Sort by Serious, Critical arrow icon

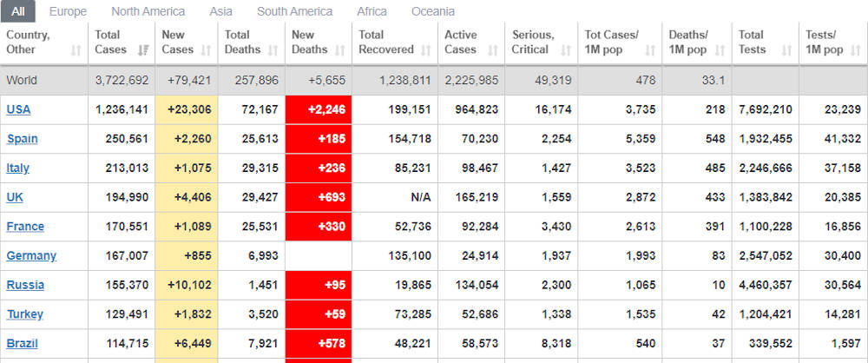point(563,49)
